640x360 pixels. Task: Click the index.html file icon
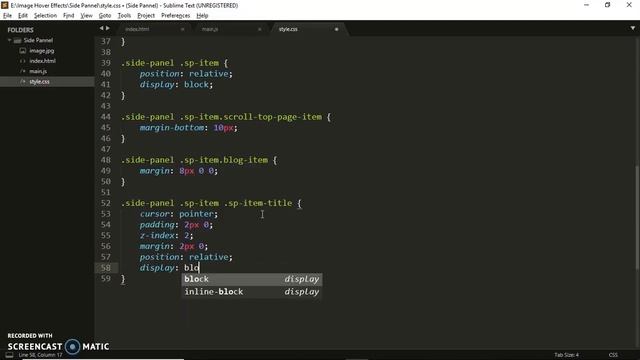pyautogui.click(x=22, y=61)
